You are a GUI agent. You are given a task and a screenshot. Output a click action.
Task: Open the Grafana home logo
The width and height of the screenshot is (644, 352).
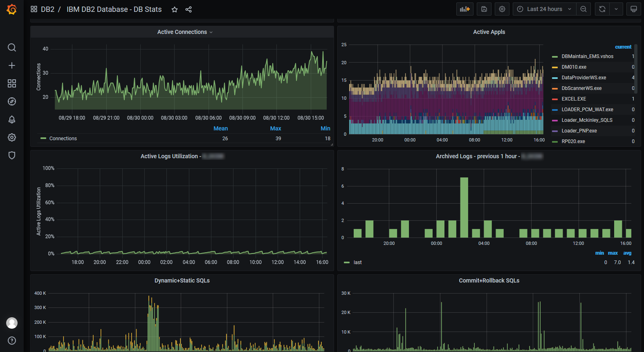click(12, 9)
